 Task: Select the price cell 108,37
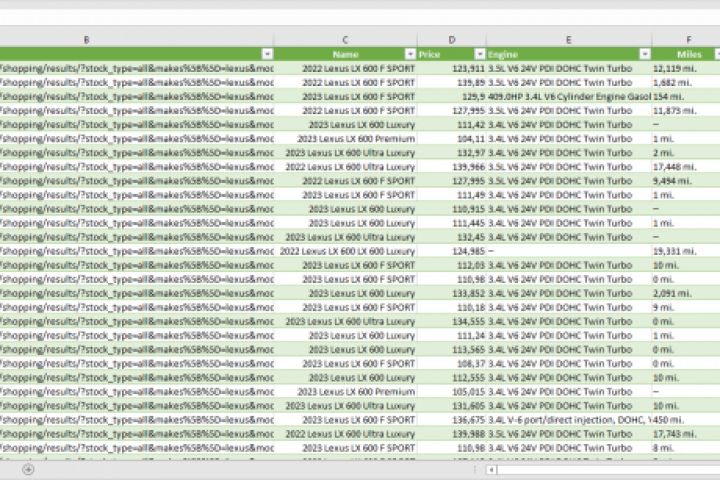point(451,364)
